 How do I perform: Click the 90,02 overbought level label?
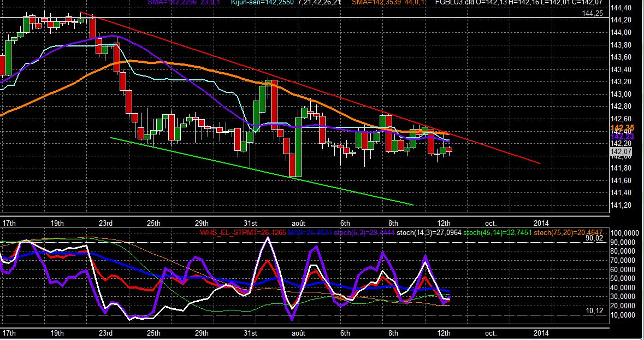tap(594, 238)
